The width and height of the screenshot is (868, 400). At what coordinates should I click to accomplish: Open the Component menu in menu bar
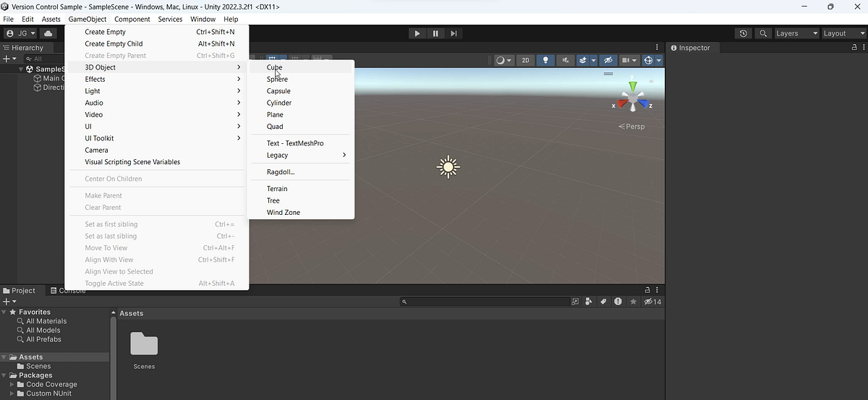[132, 19]
